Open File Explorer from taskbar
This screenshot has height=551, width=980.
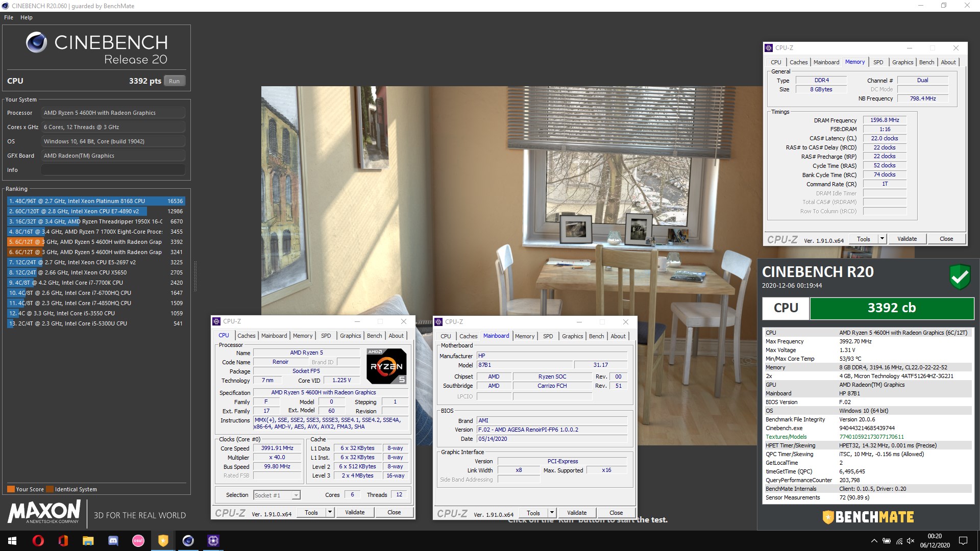pyautogui.click(x=88, y=541)
